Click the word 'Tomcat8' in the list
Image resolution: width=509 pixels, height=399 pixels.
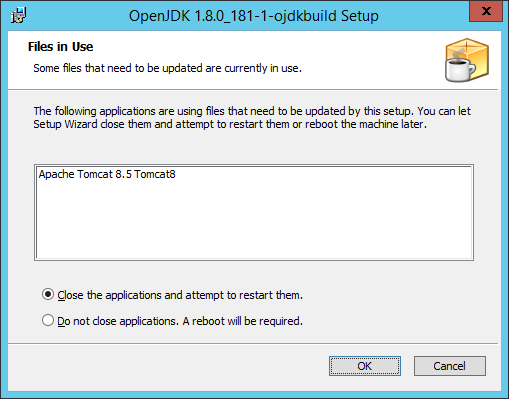pos(155,174)
